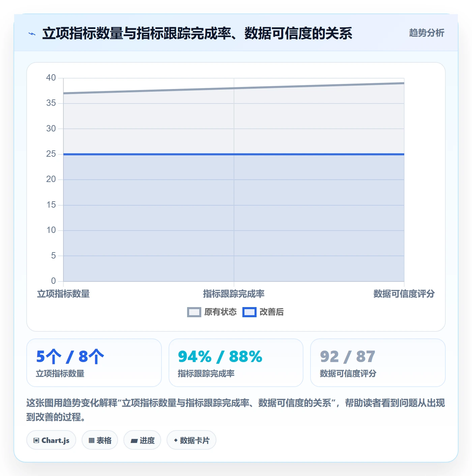Image resolution: width=472 pixels, height=476 pixels.
Task: Toggle the 原有状态 legend swatch
Action: [x=194, y=312]
